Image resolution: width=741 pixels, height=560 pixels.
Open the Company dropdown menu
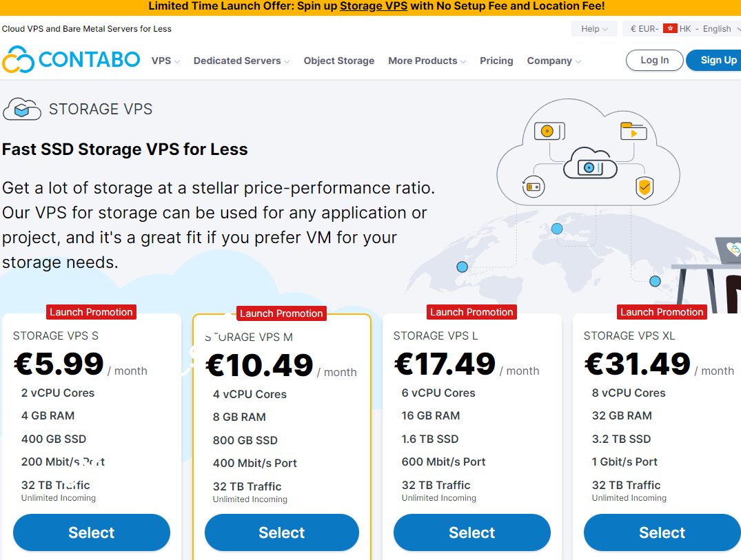pyautogui.click(x=554, y=61)
